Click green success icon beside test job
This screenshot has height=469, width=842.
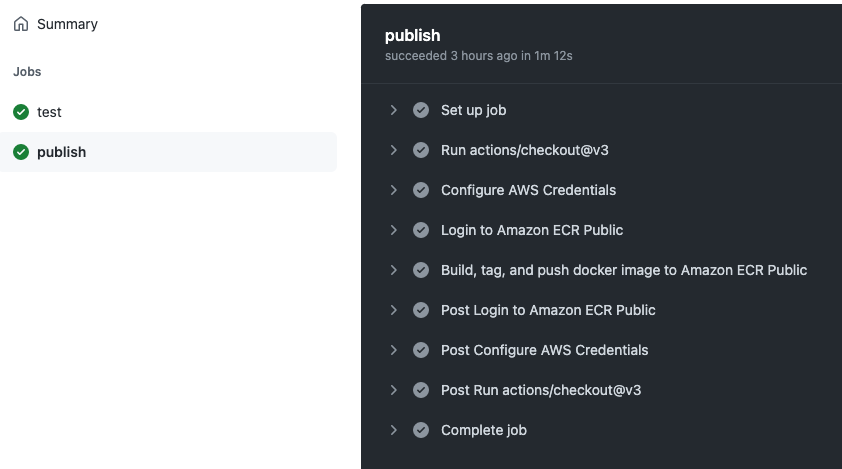click(21, 112)
